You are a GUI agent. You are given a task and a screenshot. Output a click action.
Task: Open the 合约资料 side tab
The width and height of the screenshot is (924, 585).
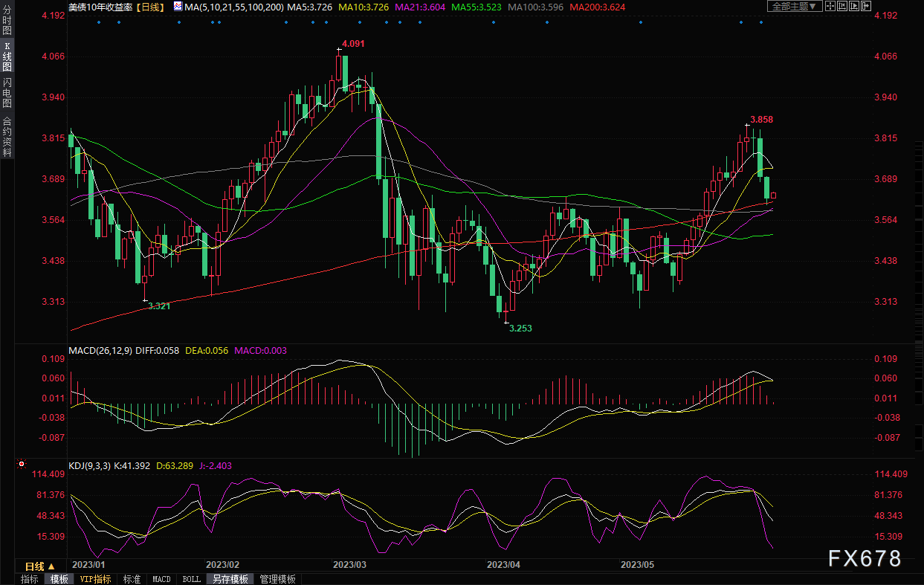coord(7,136)
